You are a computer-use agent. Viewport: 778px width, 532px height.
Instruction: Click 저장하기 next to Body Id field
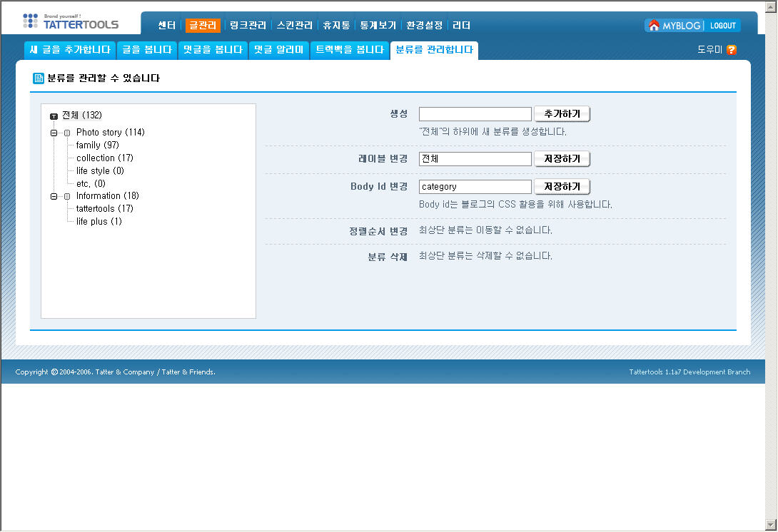click(562, 187)
